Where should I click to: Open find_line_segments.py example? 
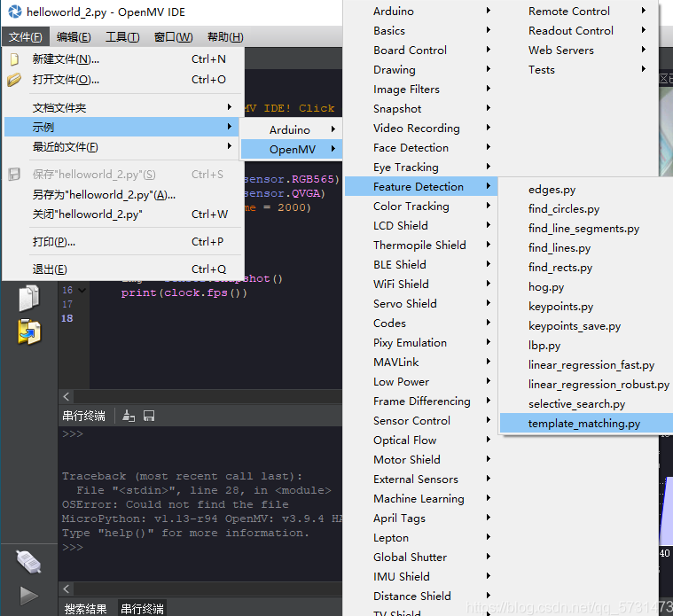point(586,228)
